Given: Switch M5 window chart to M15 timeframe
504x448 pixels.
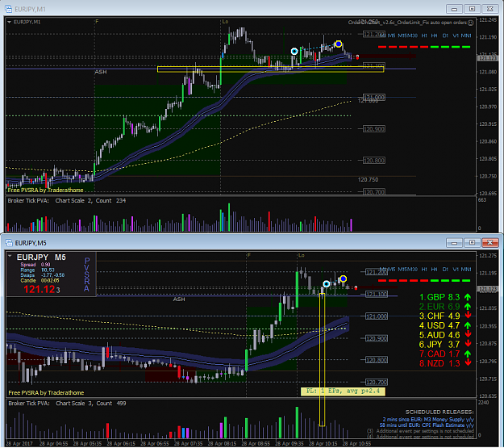Looking at the screenshot, I should (402, 269).
